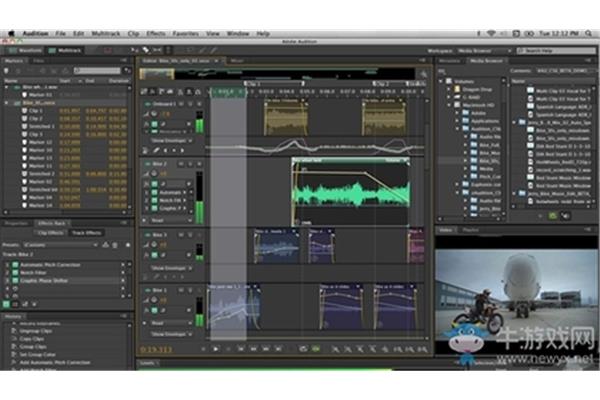Toggle the green Skip Selection transport button
This screenshot has width=600, height=400.
tap(316, 349)
